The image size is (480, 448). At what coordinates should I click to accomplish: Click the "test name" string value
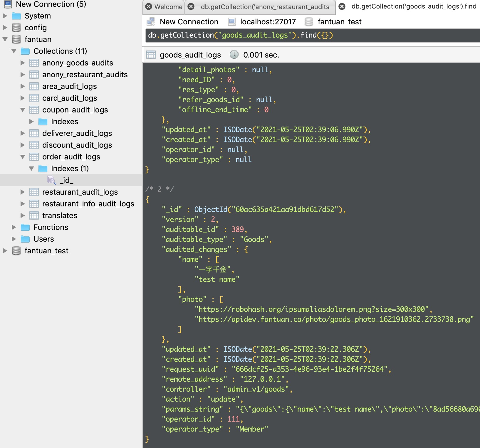(x=217, y=279)
